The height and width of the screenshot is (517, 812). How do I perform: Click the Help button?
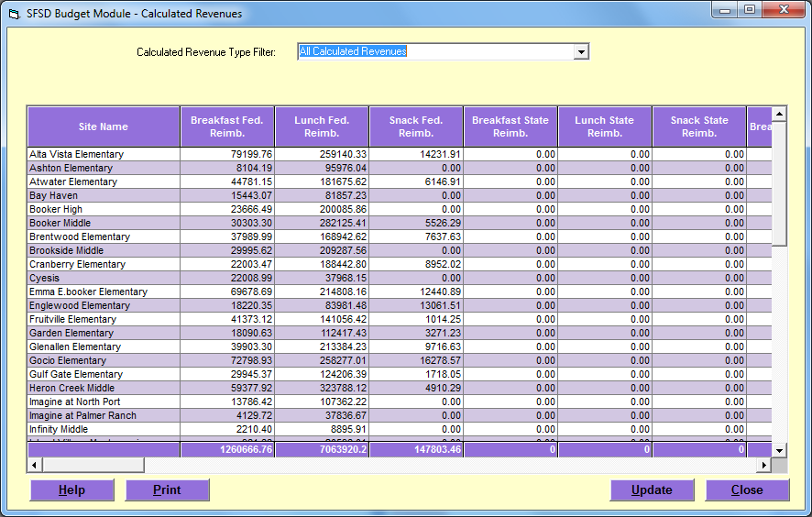pyautogui.click(x=72, y=490)
